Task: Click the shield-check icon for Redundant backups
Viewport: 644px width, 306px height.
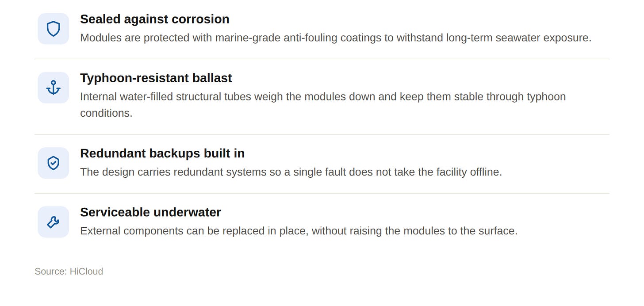Action: point(53,163)
